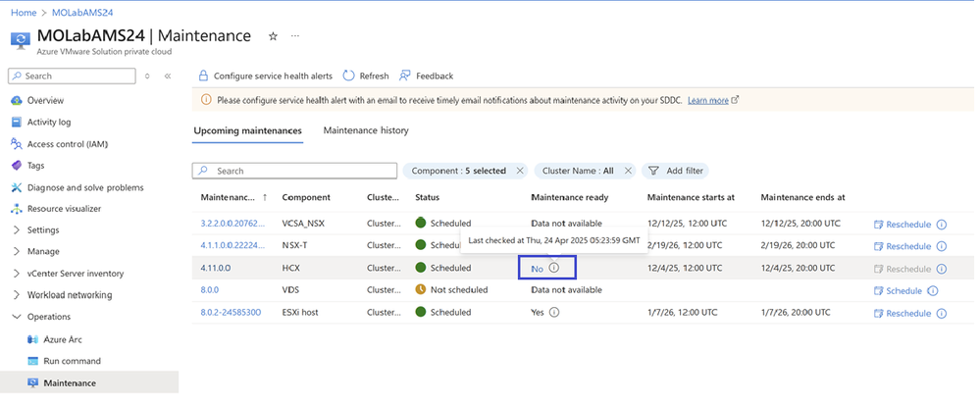Open the Cluster Name filter pill
Viewport: 980px width, 405px height.
click(x=578, y=171)
